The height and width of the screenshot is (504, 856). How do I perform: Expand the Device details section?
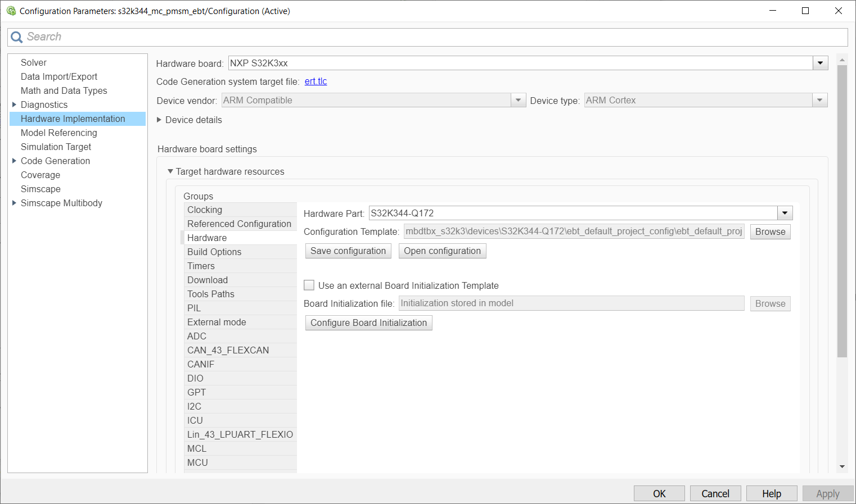click(x=162, y=120)
